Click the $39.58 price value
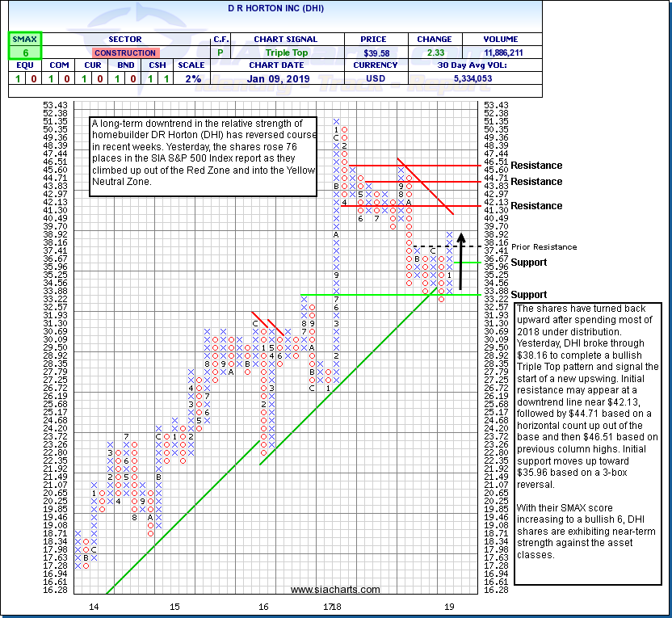This screenshot has width=672, height=618. pos(376,53)
